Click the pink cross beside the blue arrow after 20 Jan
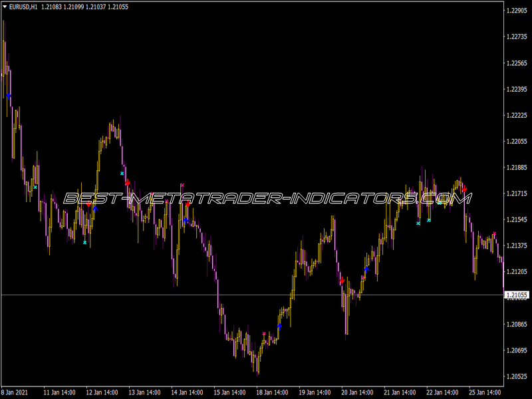Image resolution: width=532 pixels, height=399 pixels. 363,277
